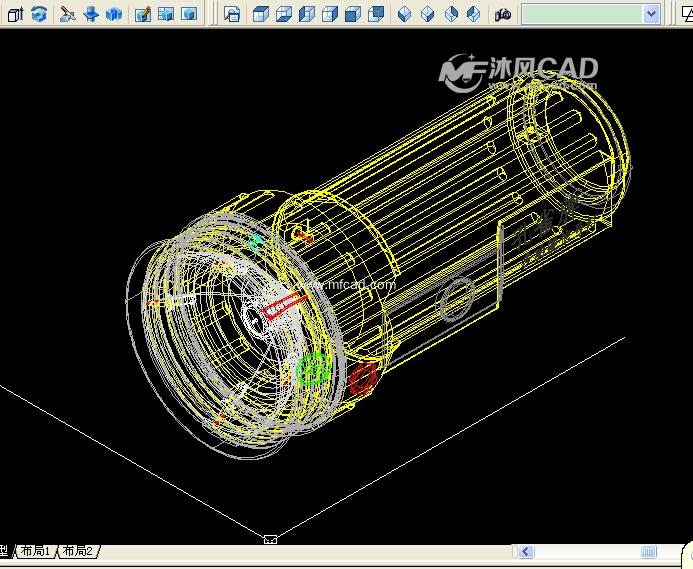
Task: Switch to SW Isometric view
Action: (405, 14)
